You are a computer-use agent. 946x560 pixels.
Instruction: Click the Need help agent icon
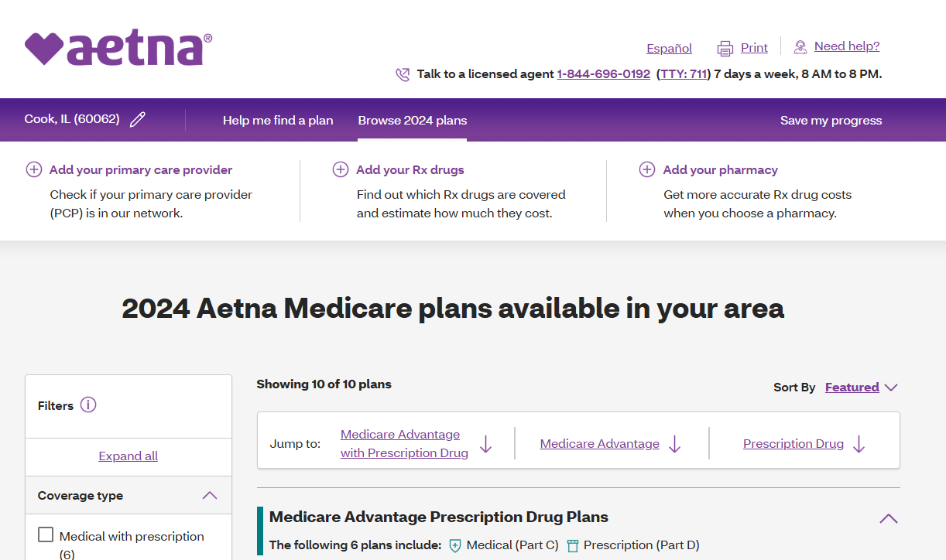pyautogui.click(x=800, y=47)
